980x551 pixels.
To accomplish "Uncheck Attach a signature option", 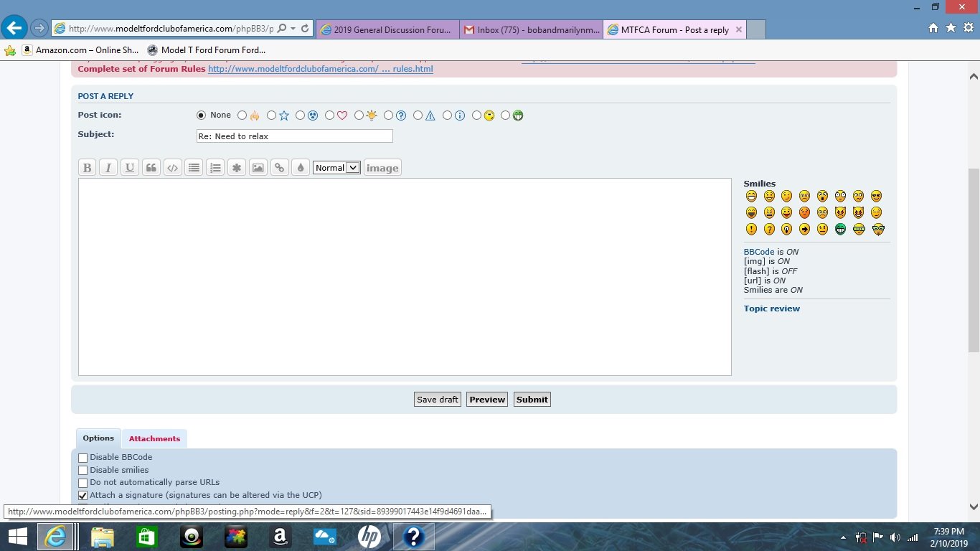I will click(x=83, y=496).
